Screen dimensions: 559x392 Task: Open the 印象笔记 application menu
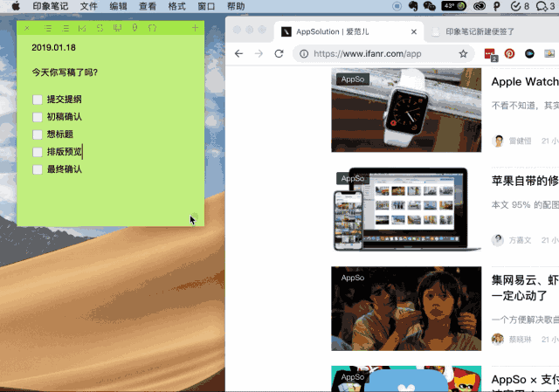[x=51, y=6]
